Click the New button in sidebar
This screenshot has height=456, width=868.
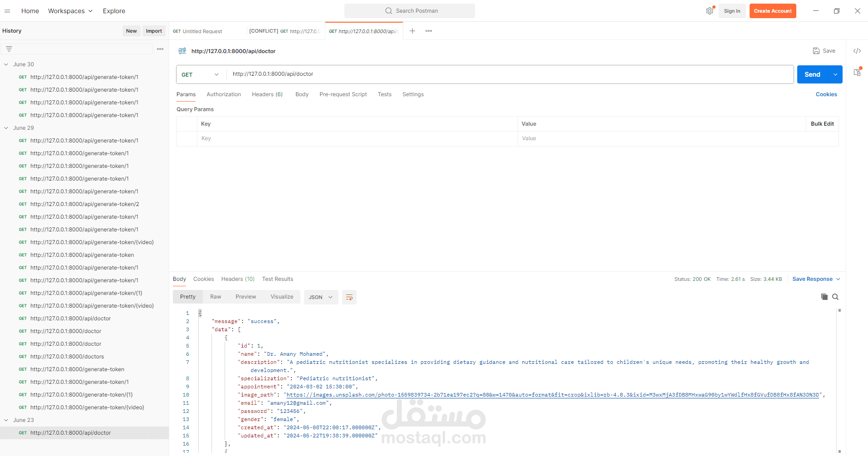pyautogui.click(x=132, y=31)
